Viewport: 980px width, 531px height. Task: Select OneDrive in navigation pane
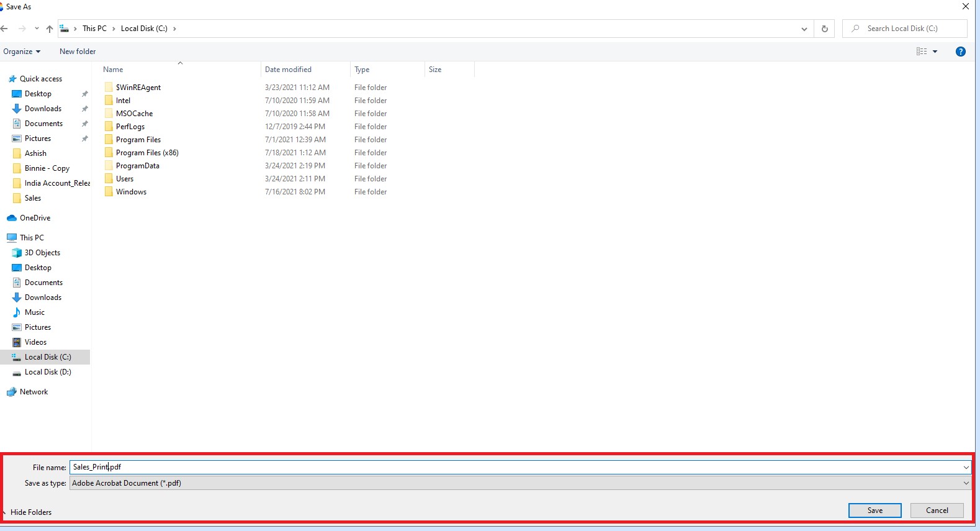(x=35, y=218)
